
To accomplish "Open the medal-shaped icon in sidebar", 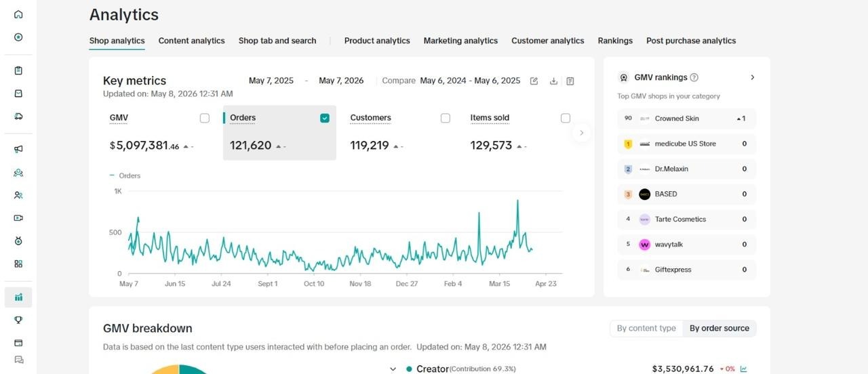I will [18, 241].
